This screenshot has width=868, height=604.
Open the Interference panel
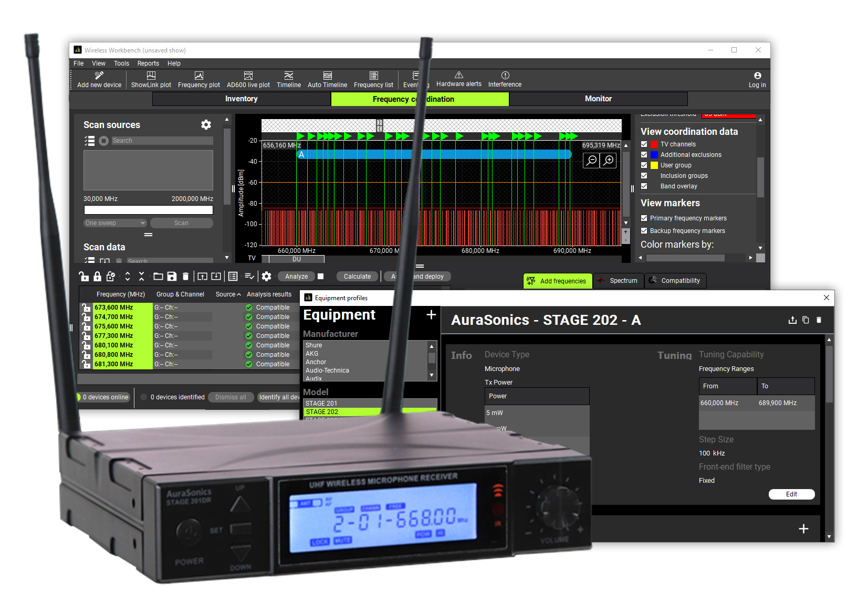click(x=504, y=79)
